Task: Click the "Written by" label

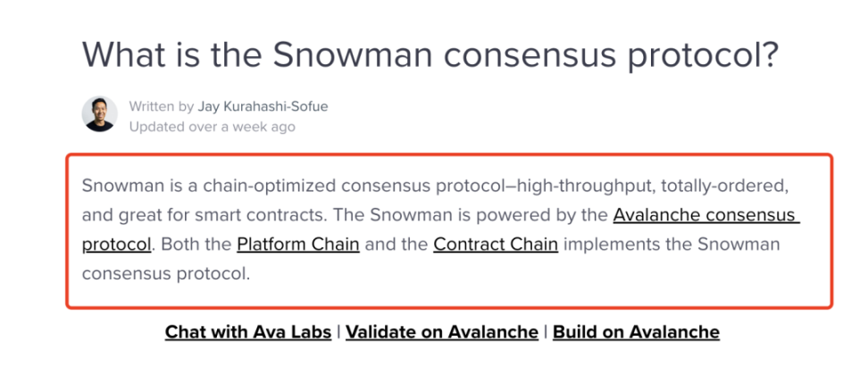Action: 161,106
